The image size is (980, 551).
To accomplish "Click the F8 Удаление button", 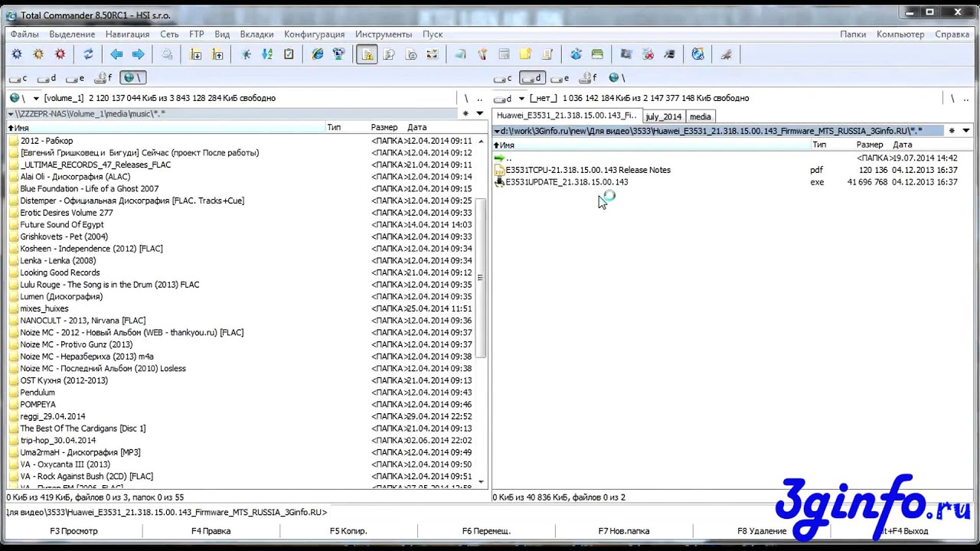I will 761,531.
